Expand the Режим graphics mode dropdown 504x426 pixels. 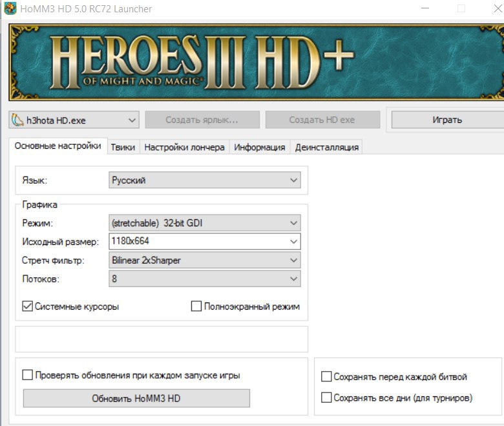pyautogui.click(x=205, y=223)
